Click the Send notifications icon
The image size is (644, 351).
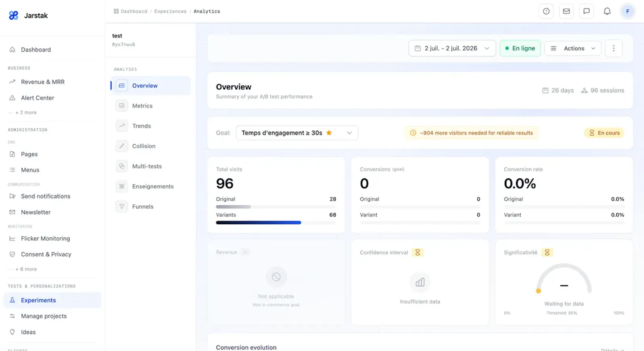coord(12,196)
